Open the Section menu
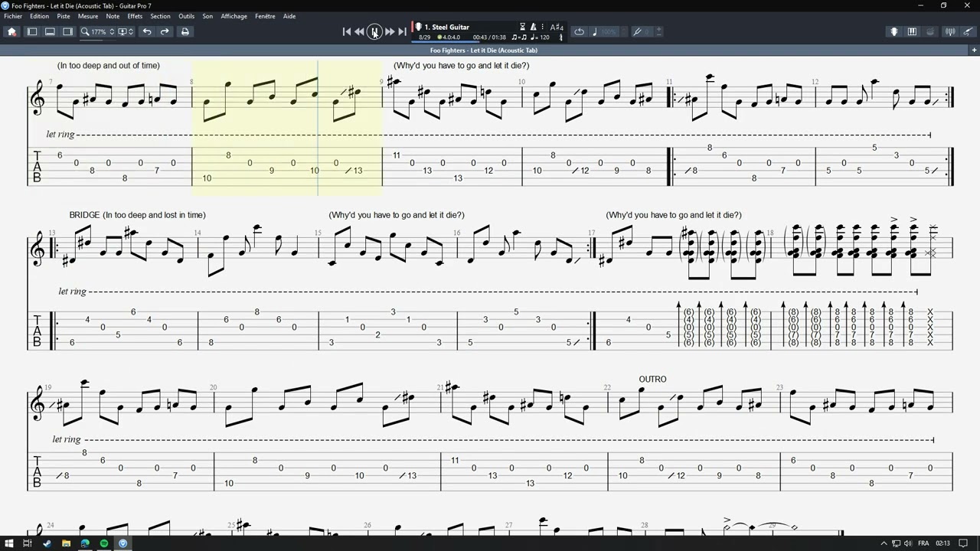 point(160,16)
